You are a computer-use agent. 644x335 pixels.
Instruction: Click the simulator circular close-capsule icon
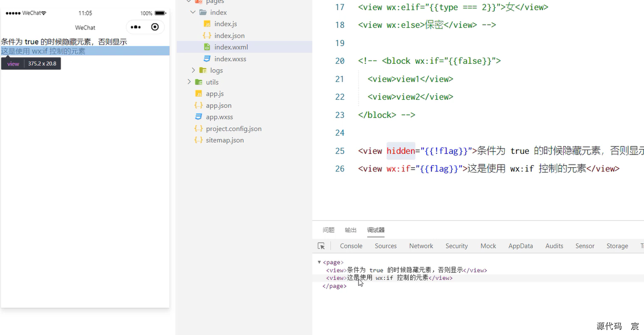click(x=155, y=27)
